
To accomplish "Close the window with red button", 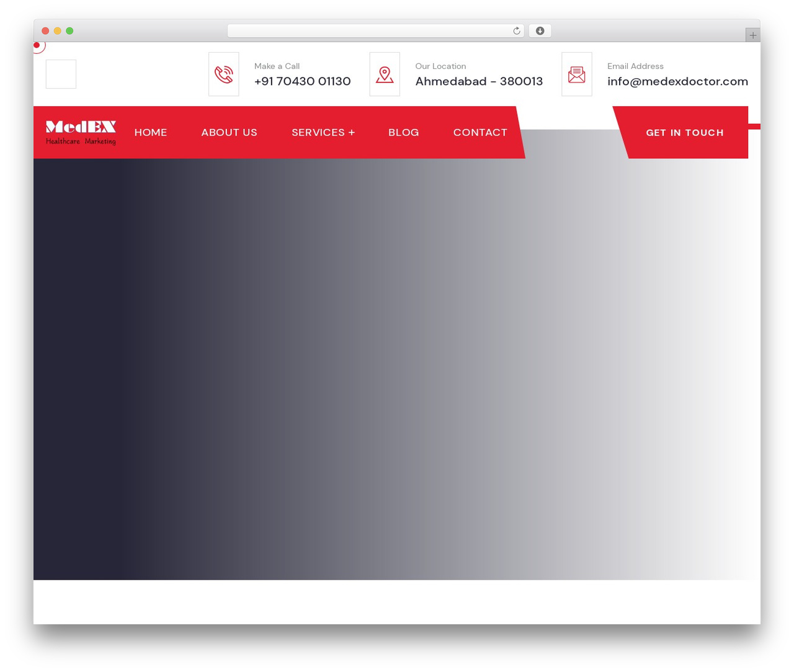I will [45, 31].
